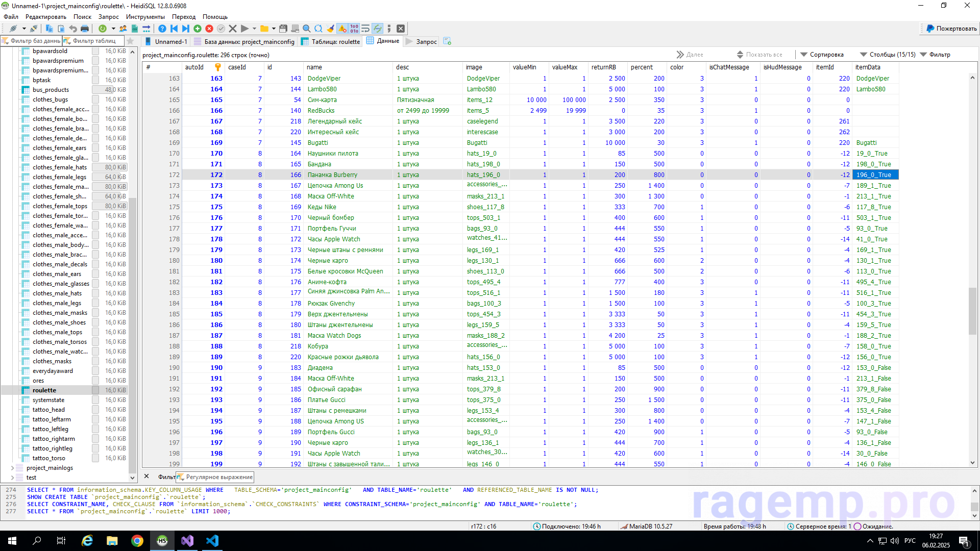This screenshot has width=980, height=551.
Task: Toggle checkbox next to bus_products table
Action: [95, 90]
